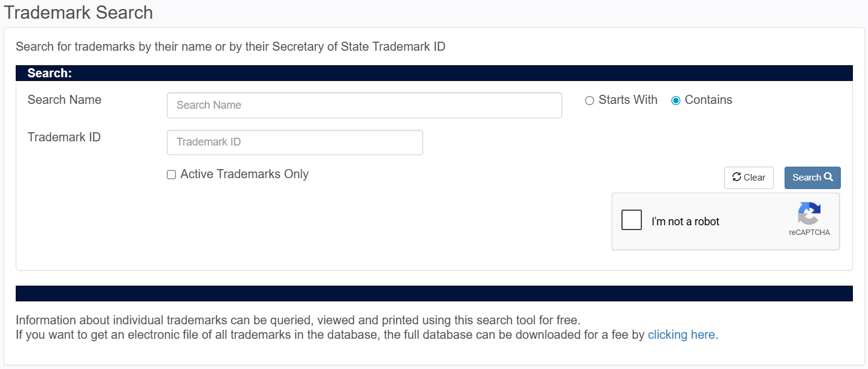Select the Contains radio button
The width and height of the screenshot is (868, 369).
point(676,101)
